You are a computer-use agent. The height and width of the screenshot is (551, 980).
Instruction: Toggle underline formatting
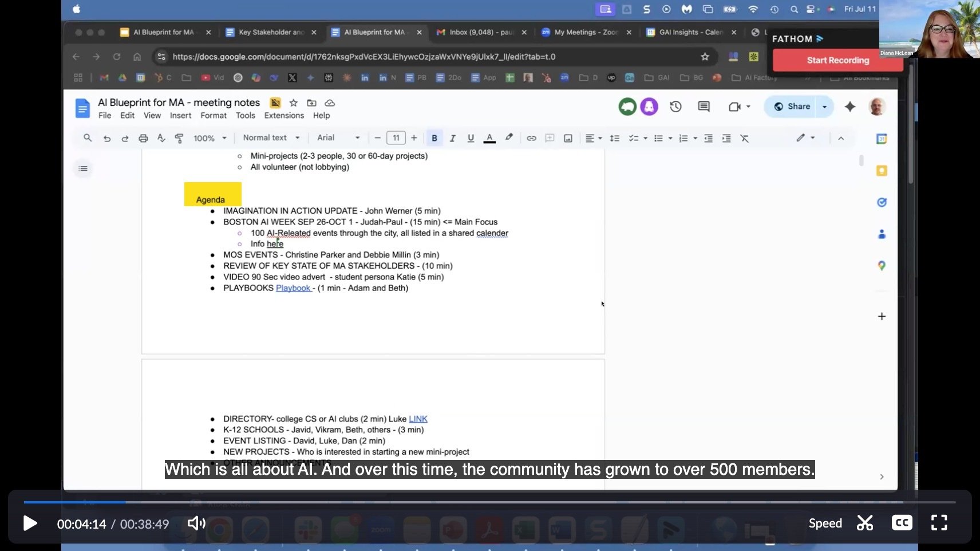pyautogui.click(x=471, y=138)
